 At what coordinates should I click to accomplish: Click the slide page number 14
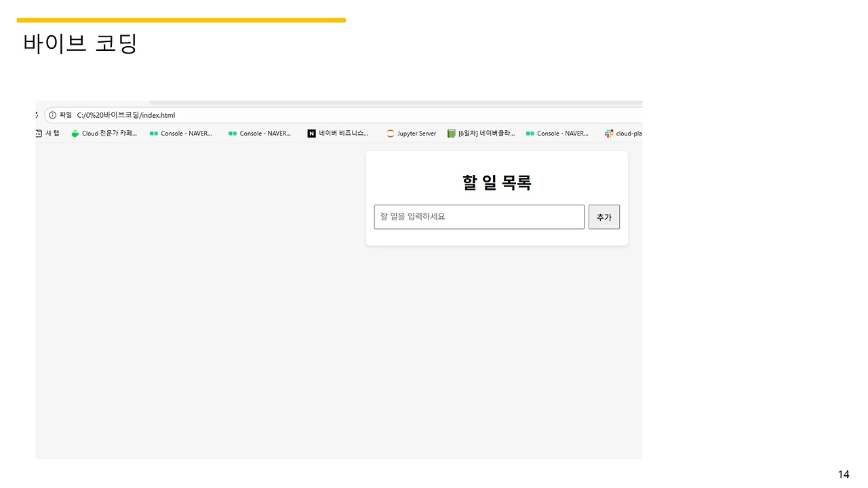coord(844,474)
